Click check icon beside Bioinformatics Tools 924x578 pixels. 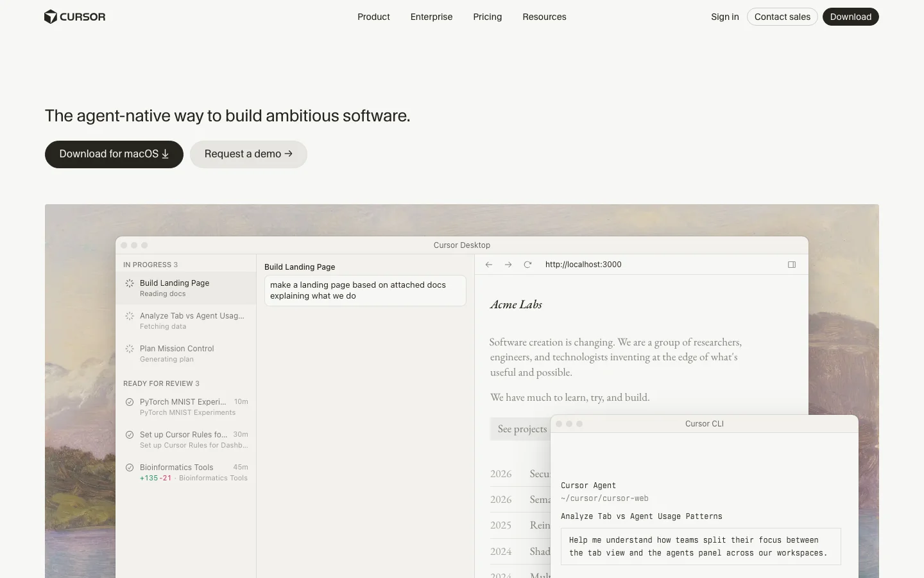pyautogui.click(x=130, y=468)
